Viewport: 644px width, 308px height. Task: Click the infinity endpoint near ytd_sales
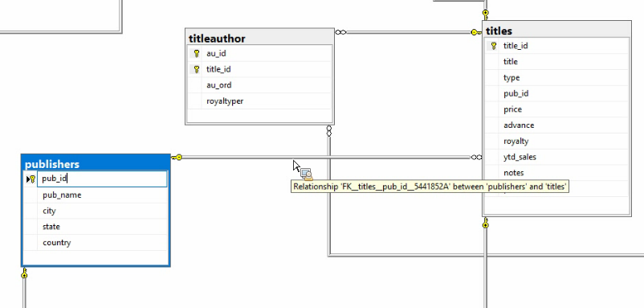[476, 157]
